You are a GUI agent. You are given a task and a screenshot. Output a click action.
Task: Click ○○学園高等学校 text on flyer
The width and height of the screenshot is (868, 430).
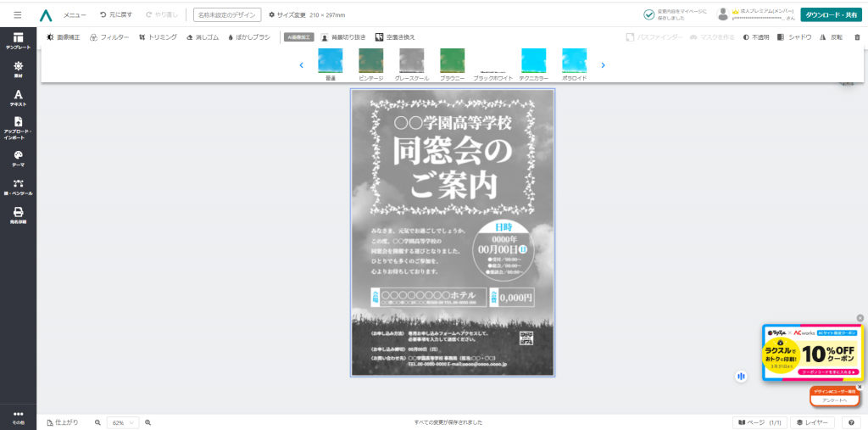[453, 122]
